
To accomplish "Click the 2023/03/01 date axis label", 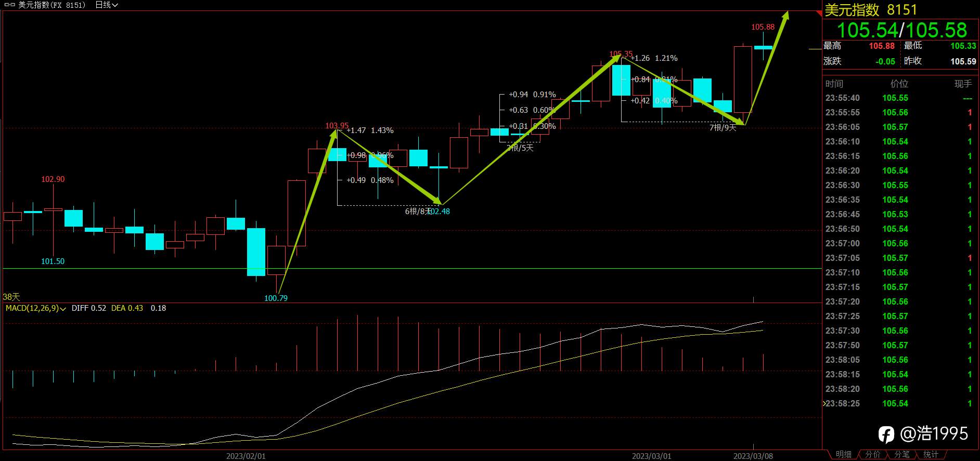I will coord(651,456).
